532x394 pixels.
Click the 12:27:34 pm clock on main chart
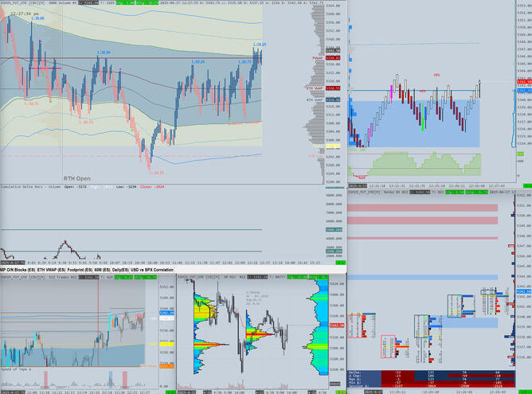pos(25,14)
